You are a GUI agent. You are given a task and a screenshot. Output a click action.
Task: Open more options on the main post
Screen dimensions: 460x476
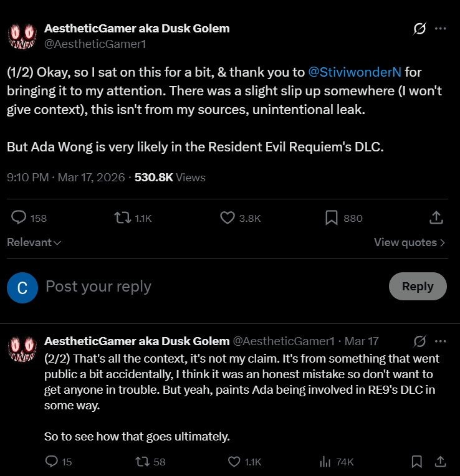click(440, 29)
